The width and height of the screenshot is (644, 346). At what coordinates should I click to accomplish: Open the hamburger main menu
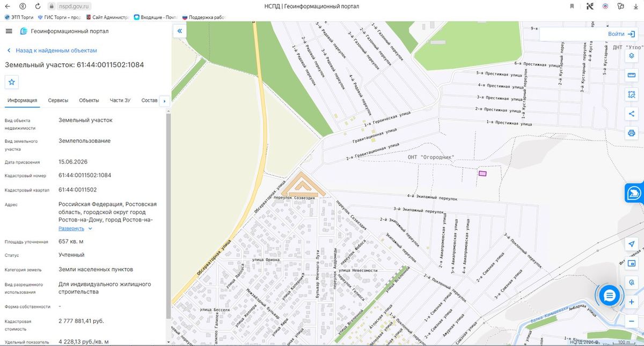(9, 31)
